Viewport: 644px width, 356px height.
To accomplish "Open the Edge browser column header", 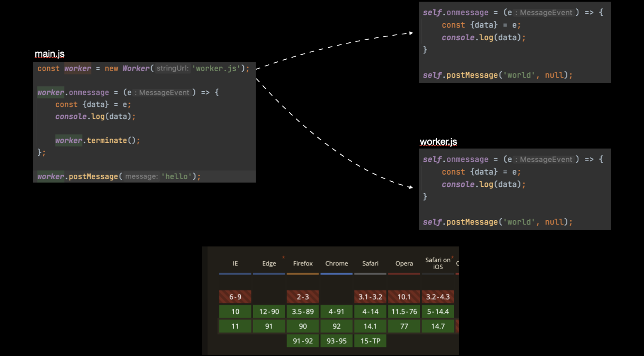I will pos(269,263).
